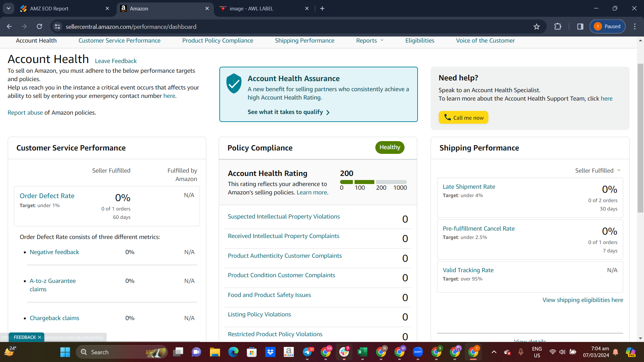Click View shipping eligibilities here
644x362 pixels.
tap(583, 300)
